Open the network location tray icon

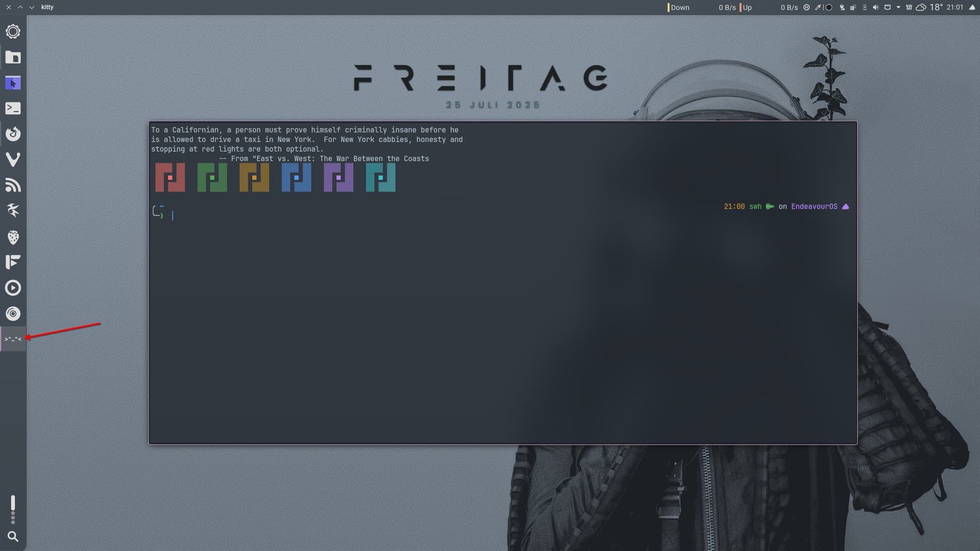(x=842, y=7)
